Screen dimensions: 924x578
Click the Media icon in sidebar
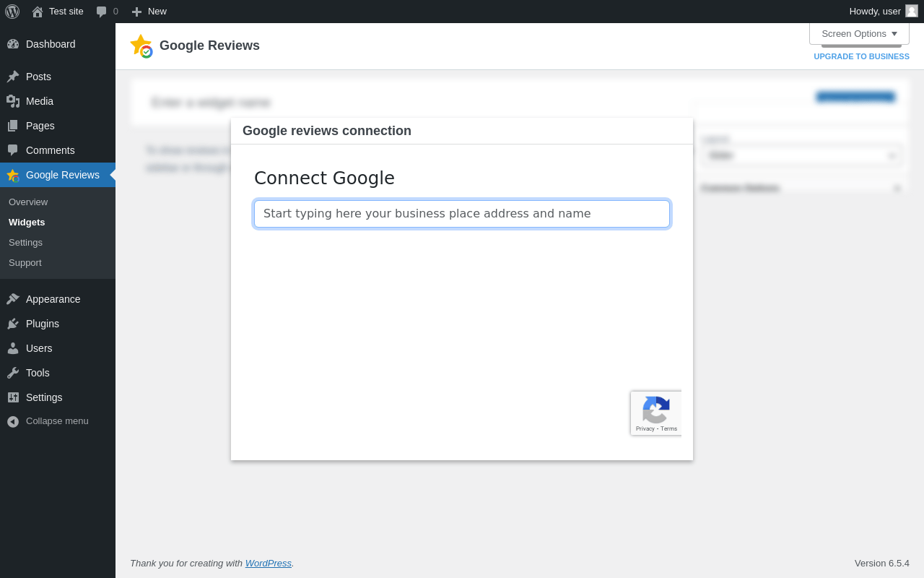(13, 101)
